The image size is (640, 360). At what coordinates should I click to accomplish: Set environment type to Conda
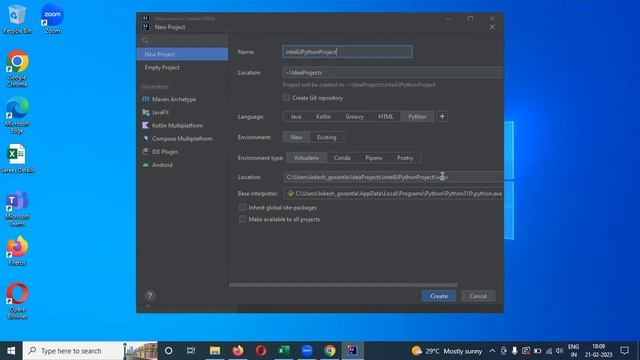[342, 158]
